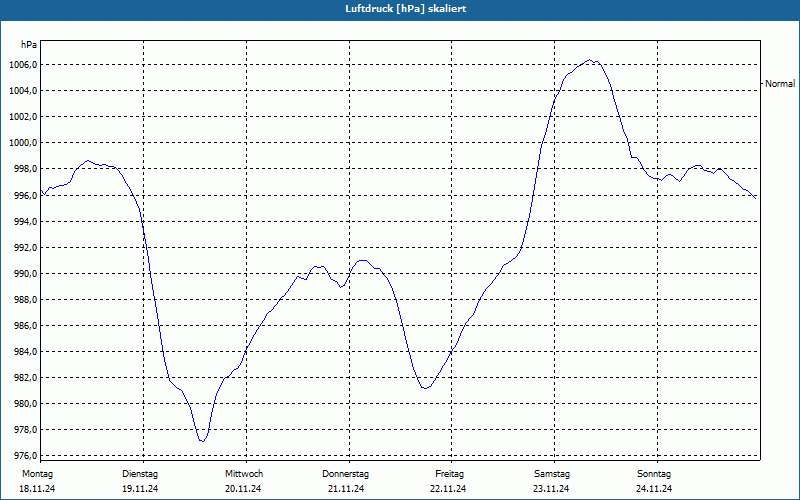Select the 984,0 axis value
The height and width of the screenshot is (500, 800).
coord(25,352)
